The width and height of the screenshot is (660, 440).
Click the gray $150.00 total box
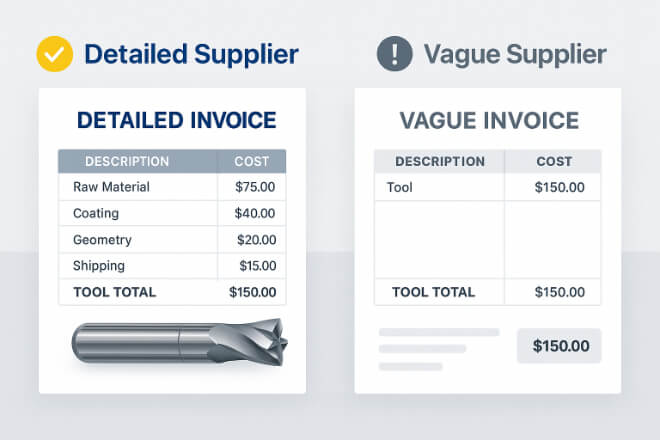point(559,346)
